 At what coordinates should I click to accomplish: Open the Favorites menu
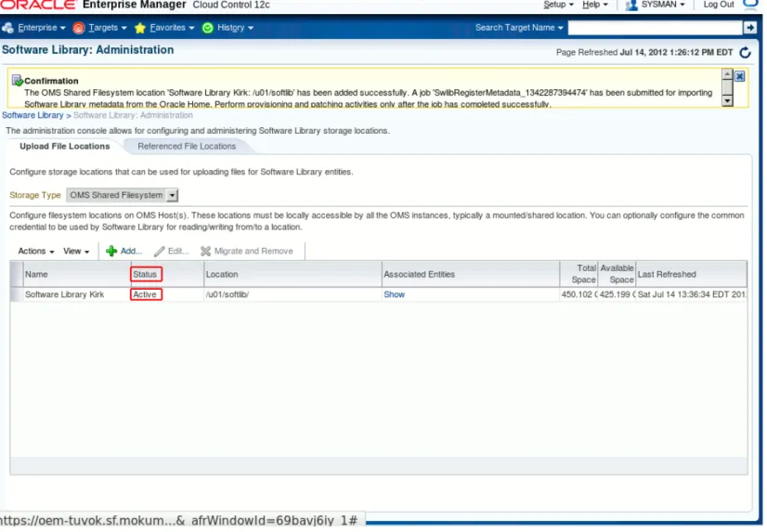(x=173, y=28)
